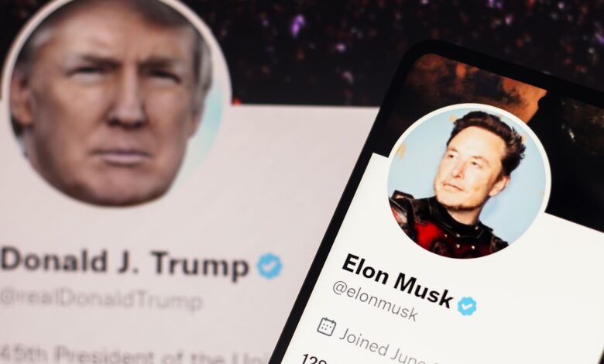Click the calendar icon next to Joined

(x=326, y=327)
